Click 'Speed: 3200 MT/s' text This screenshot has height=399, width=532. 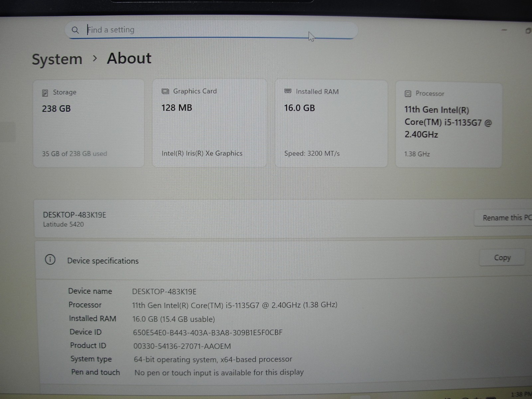[x=312, y=153]
